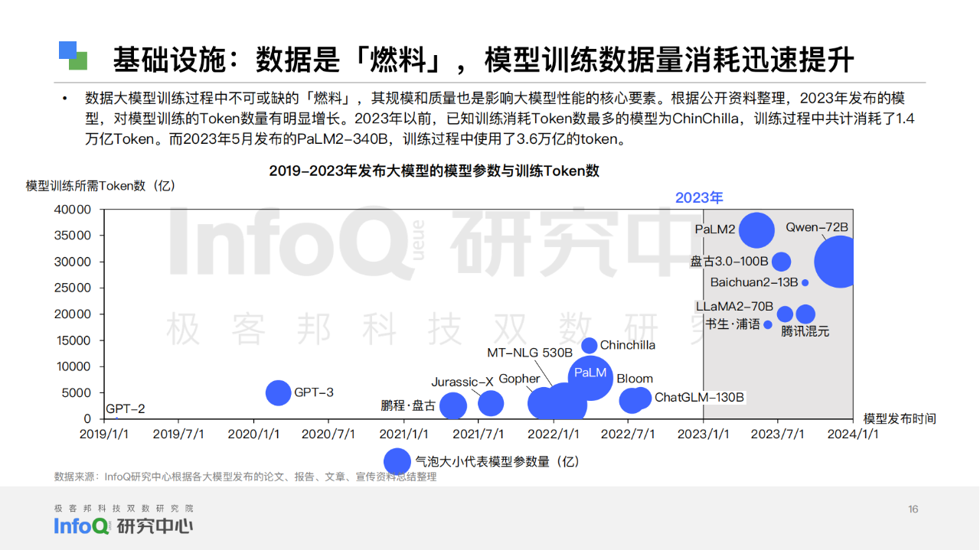Click the blue-green square logo beside the title

tap(73, 56)
